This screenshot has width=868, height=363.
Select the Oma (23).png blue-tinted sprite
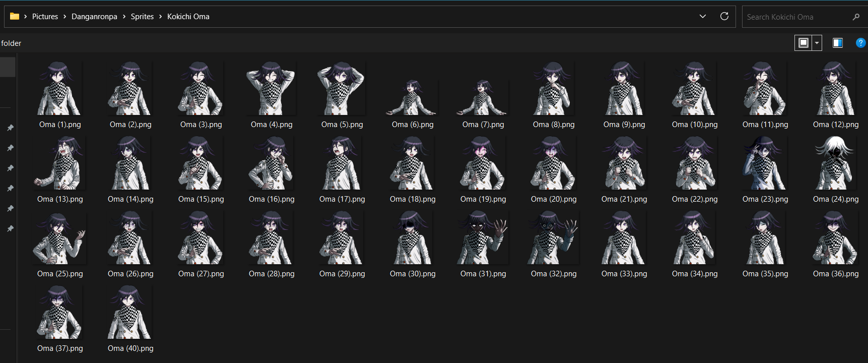(x=765, y=163)
